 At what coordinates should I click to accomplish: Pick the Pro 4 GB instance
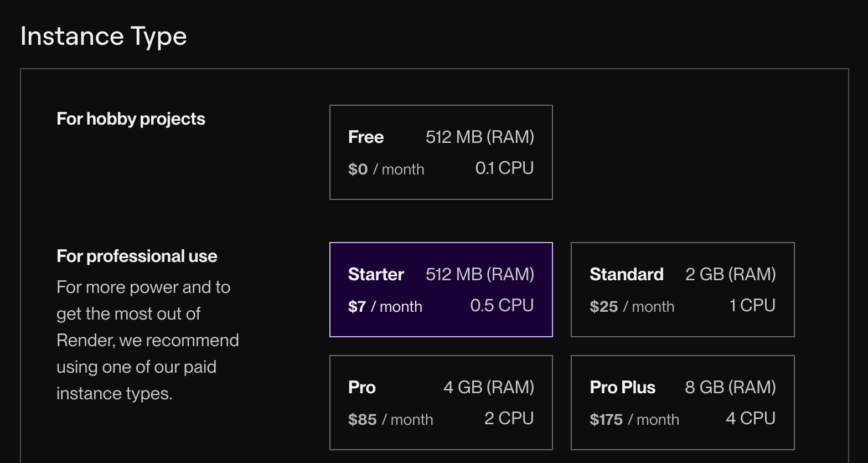441,402
